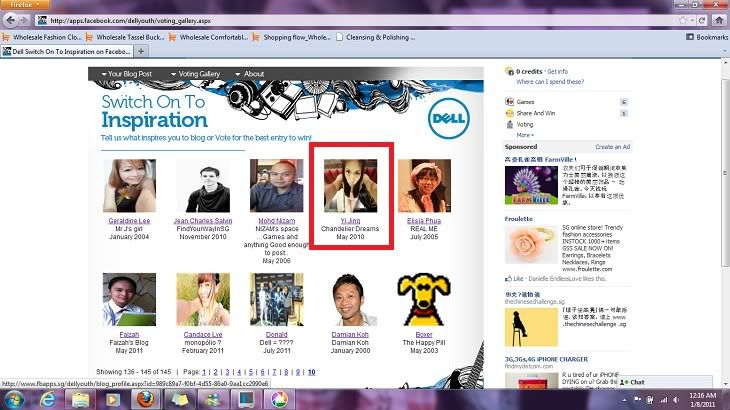Open Share And Win sidebar item
Image resolution: width=730 pixels, height=410 pixels.
point(535,113)
